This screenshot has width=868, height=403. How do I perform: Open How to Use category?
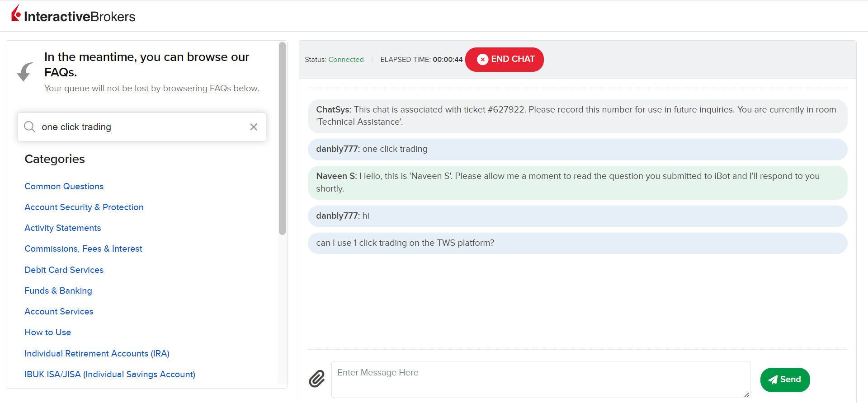click(48, 332)
